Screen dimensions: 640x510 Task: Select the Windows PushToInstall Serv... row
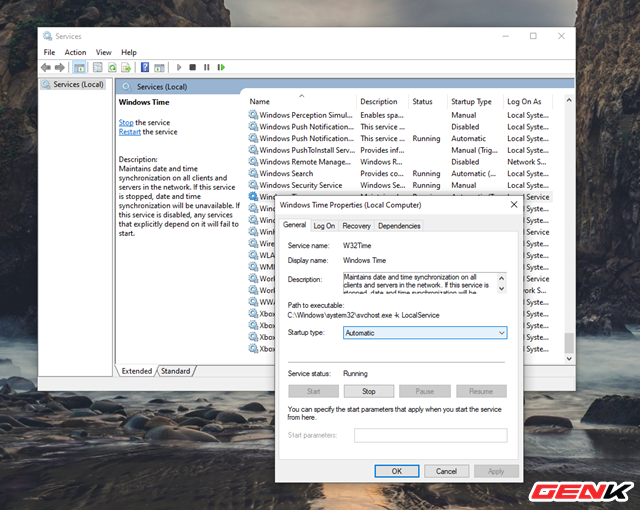[400, 150]
